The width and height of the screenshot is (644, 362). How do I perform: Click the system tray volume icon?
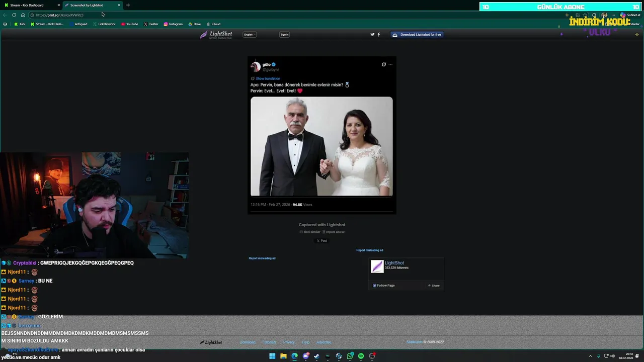pyautogui.click(x=612, y=356)
